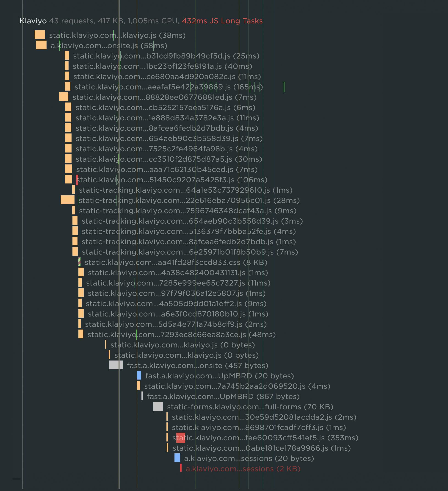
Task: Click striped green bar of aa41fd28f3ccd833.css
Action: pyautogui.click(x=79, y=262)
